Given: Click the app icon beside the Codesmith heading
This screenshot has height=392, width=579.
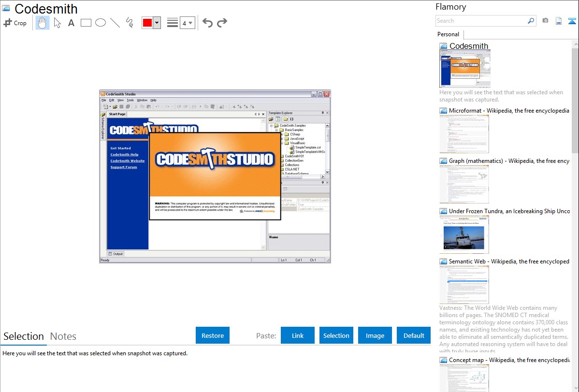Looking at the screenshot, I should [x=6, y=9].
